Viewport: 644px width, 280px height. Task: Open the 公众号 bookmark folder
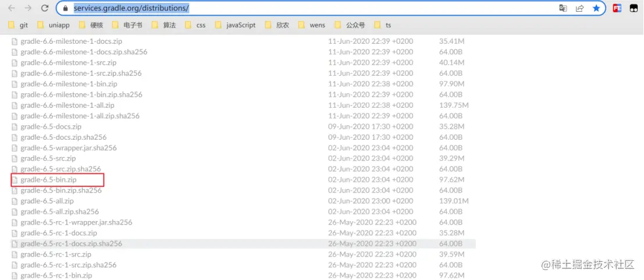pos(350,25)
